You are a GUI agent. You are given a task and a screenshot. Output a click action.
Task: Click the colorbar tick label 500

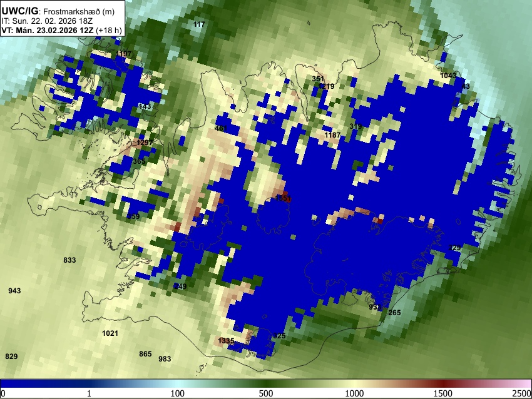pos(265,393)
